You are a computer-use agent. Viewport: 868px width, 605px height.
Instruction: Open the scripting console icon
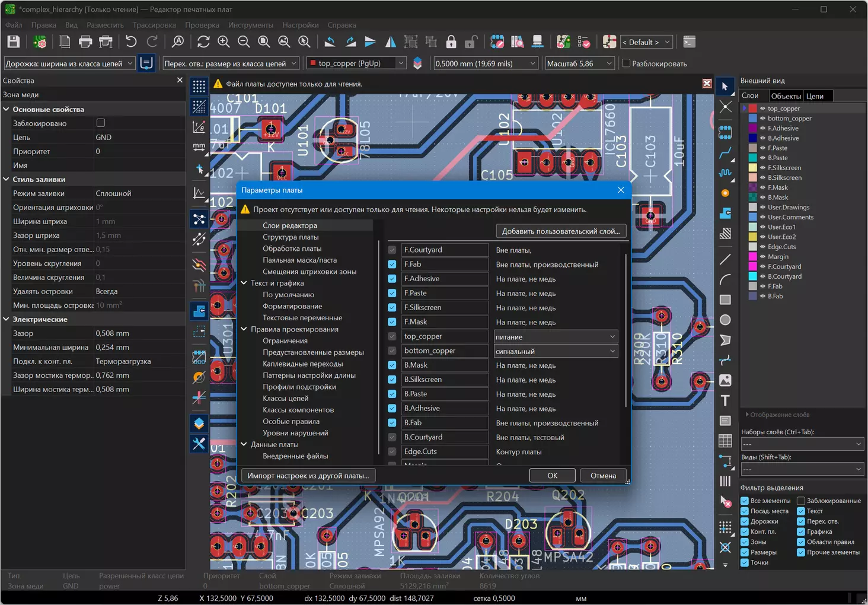689,42
